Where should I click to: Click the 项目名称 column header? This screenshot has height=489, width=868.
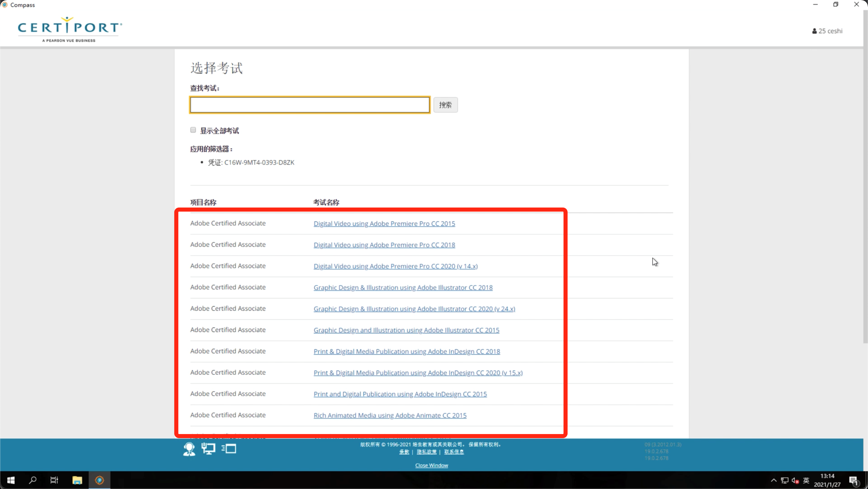pos(203,202)
